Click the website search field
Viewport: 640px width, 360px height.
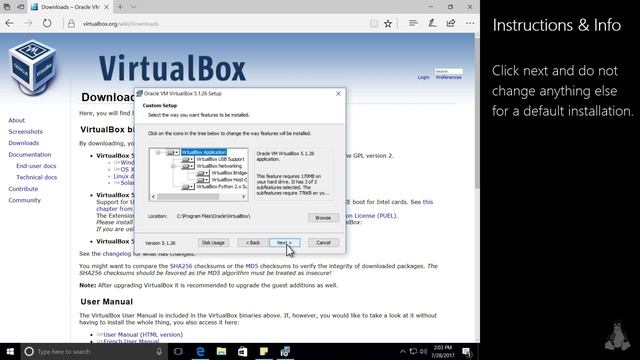point(449,71)
